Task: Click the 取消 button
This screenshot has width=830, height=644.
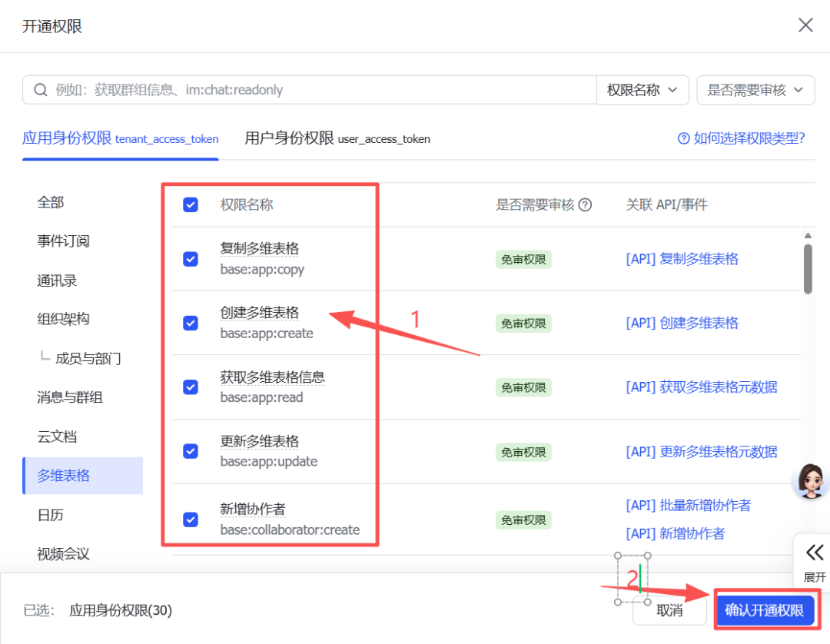Action: tap(669, 609)
